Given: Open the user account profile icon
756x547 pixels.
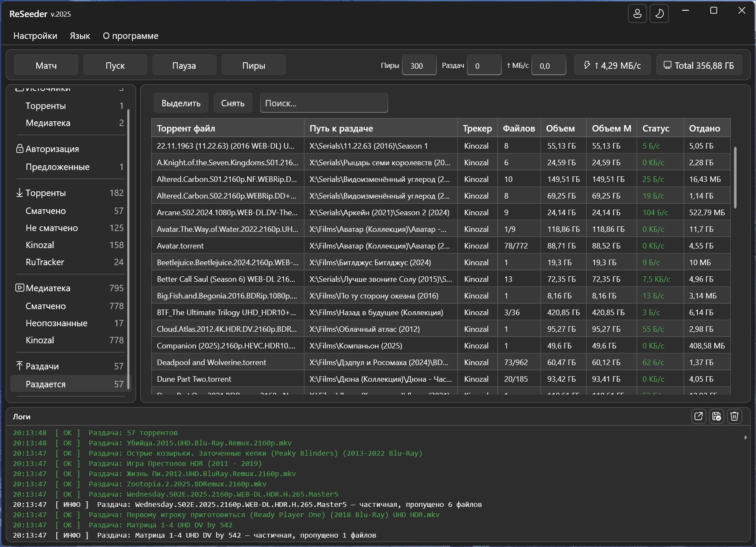Looking at the screenshot, I should [637, 14].
